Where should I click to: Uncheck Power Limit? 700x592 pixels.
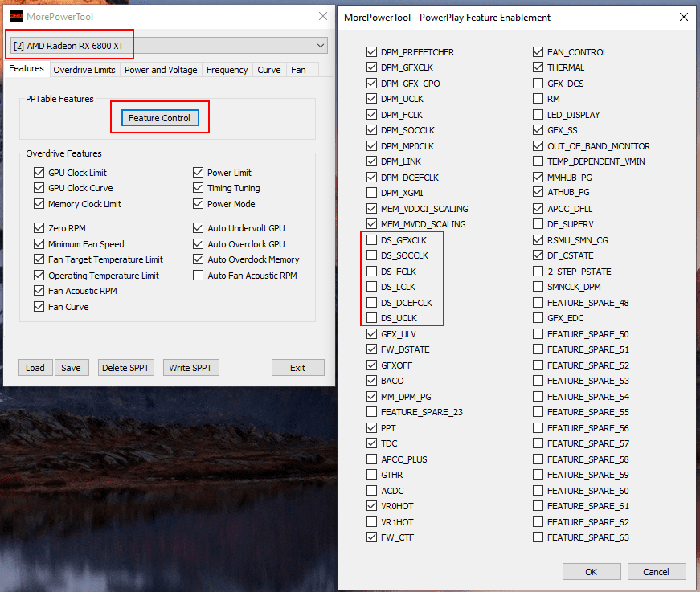(x=199, y=173)
